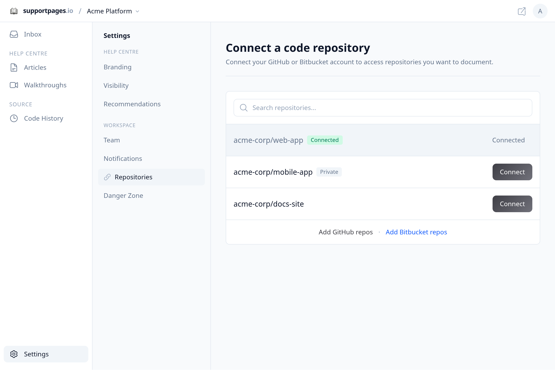This screenshot has height=392, width=555.
Task: Open the Danger Zone section
Action: click(x=123, y=196)
